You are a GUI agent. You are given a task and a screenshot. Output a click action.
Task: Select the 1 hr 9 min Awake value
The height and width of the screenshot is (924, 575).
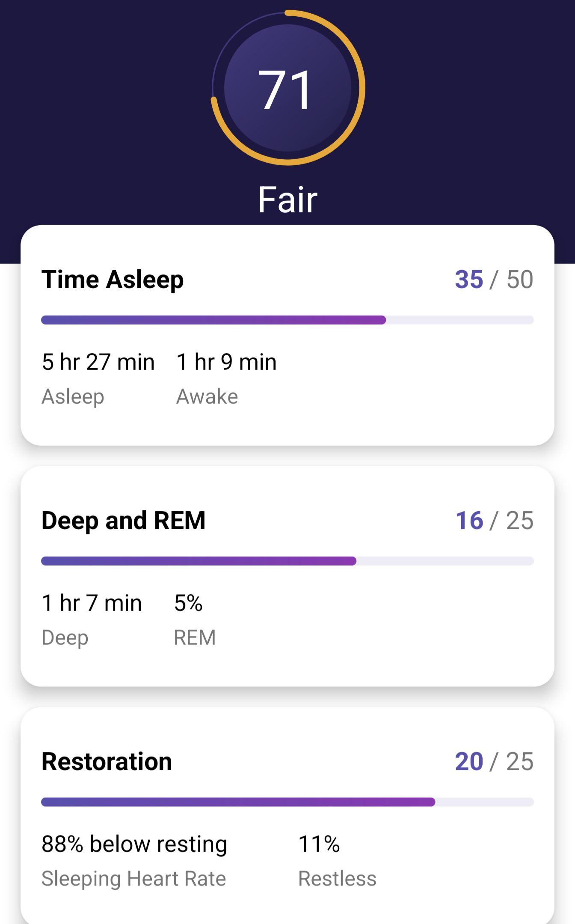[226, 362]
